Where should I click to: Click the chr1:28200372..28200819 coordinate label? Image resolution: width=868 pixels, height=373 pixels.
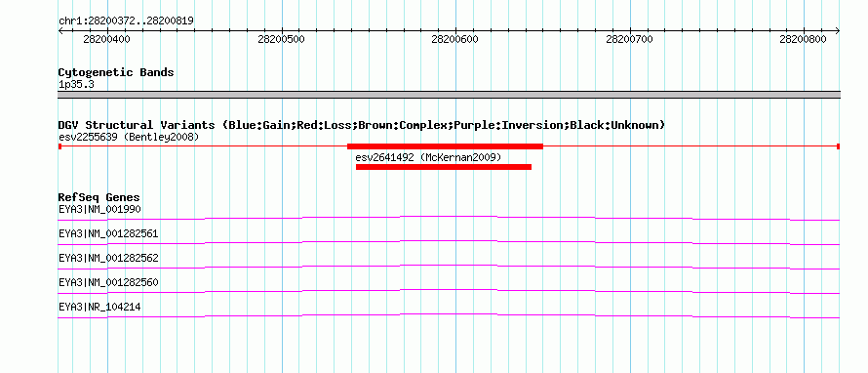[x=126, y=21]
